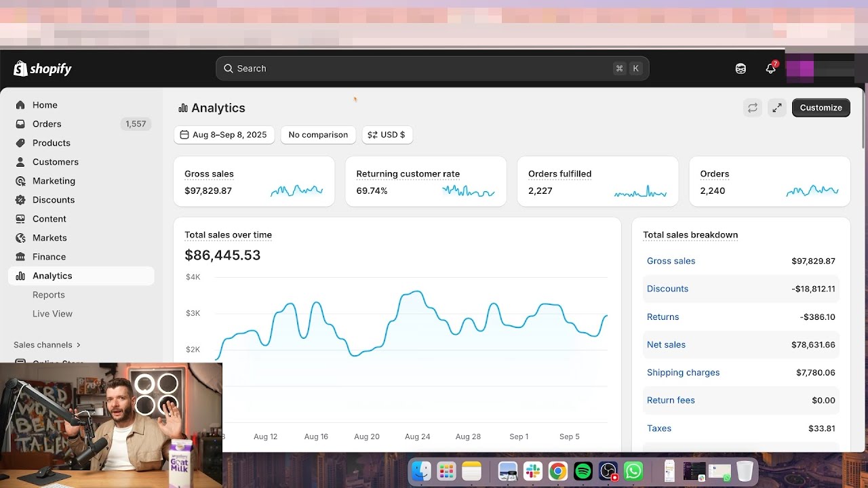The width and height of the screenshot is (868, 488).
Task: Open Net sales link in breakdown
Action: (666, 345)
